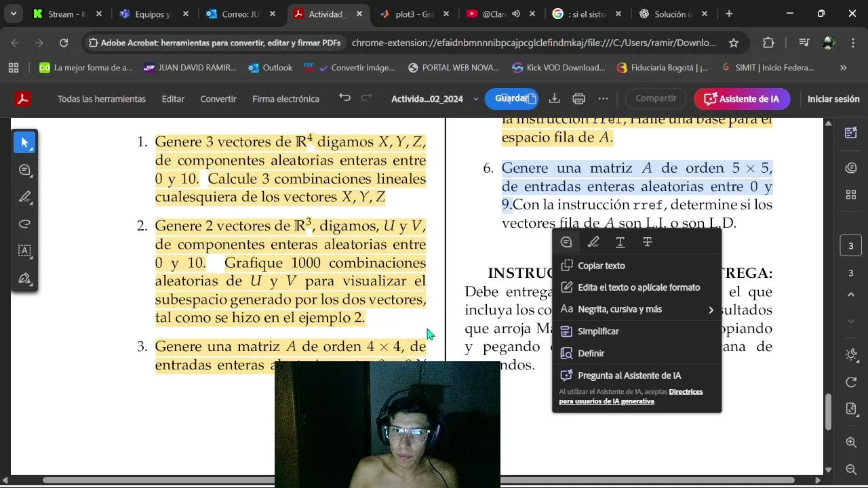The image size is (868, 488).
Task: Open the Outlook bookmark
Action: pos(270,68)
